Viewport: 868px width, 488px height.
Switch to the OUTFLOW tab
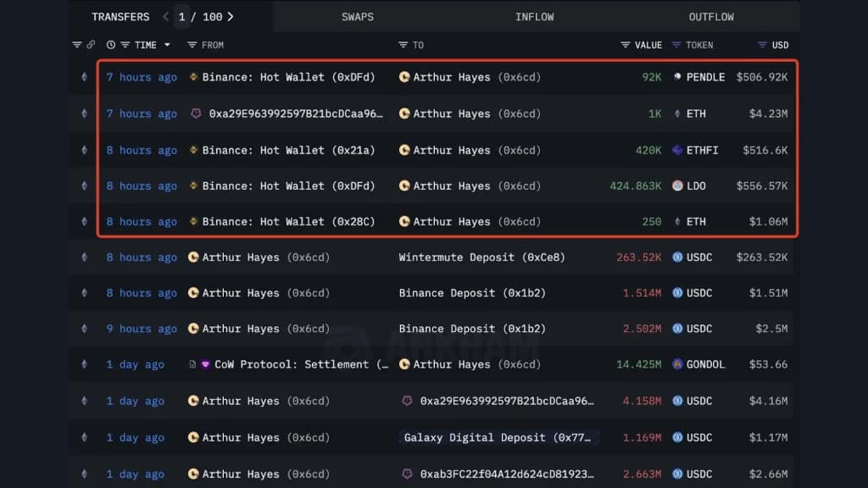pyautogui.click(x=711, y=17)
